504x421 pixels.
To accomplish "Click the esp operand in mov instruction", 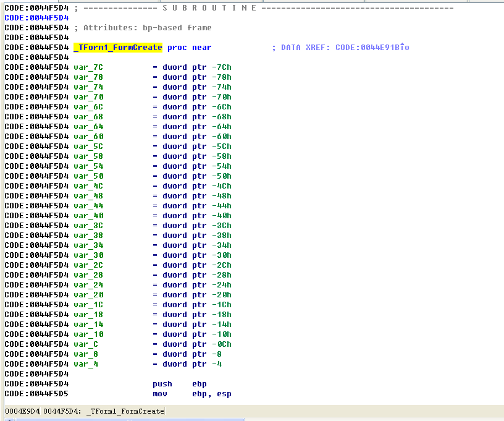I will tap(224, 394).
